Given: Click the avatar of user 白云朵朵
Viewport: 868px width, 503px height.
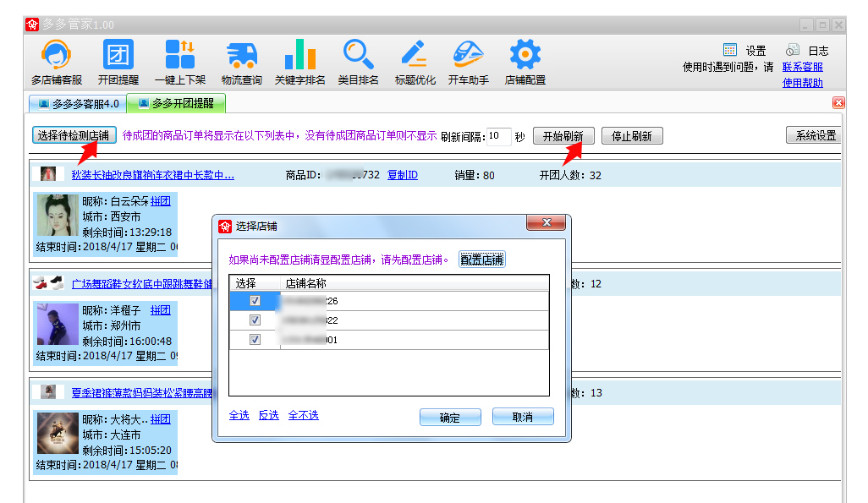Looking at the screenshot, I should tap(58, 215).
